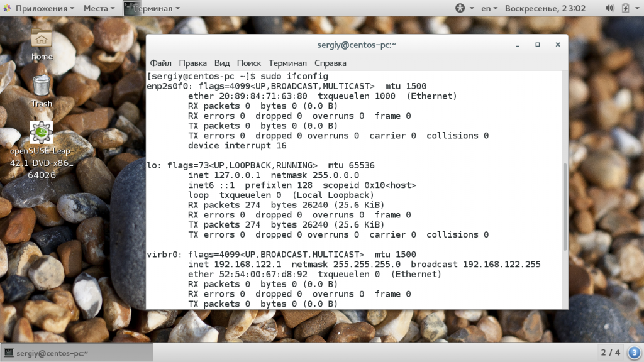644x362 pixels.
Task: Click the volume speaker icon in top bar
Action: click(x=610, y=8)
